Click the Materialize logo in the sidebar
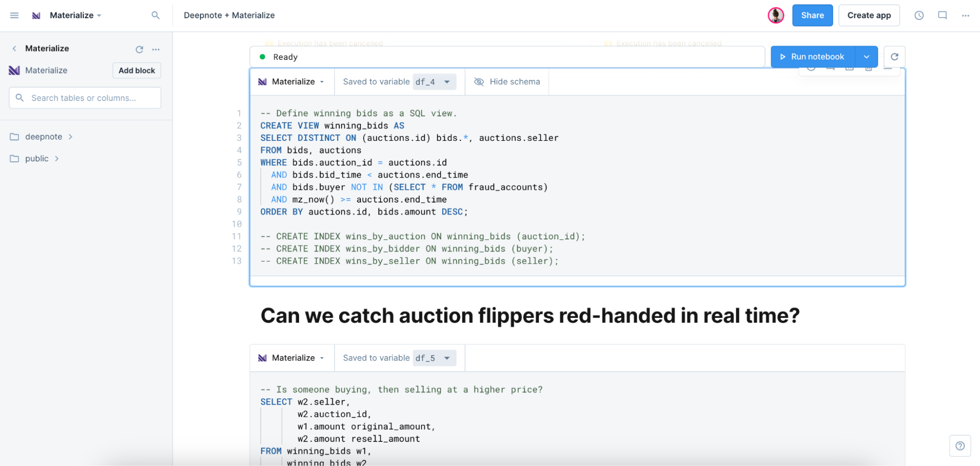Screen dimensions: 980x466 point(14,70)
